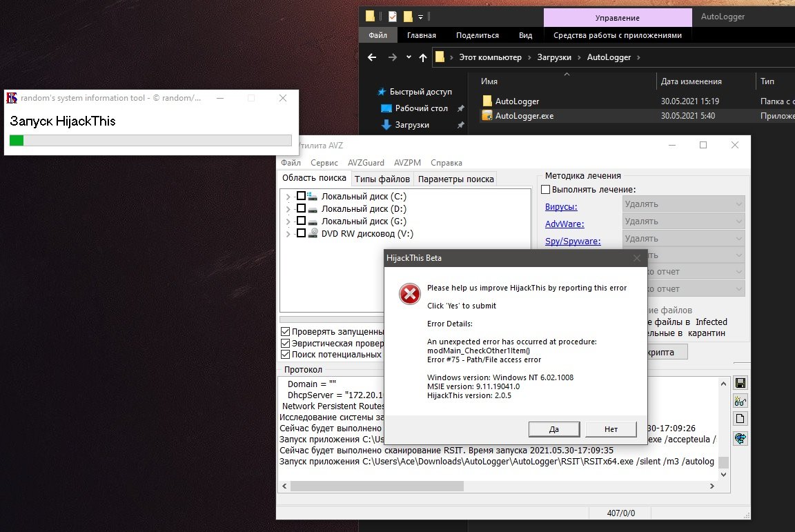
Task: Check the Локальный диск (G:) checkbox
Action: [301, 221]
